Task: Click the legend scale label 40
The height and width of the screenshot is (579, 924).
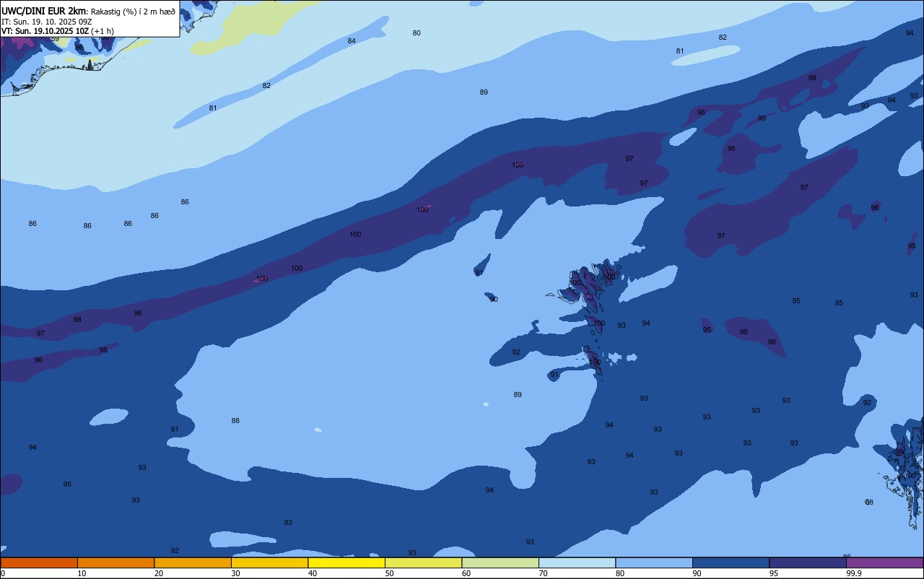Action: (x=313, y=573)
